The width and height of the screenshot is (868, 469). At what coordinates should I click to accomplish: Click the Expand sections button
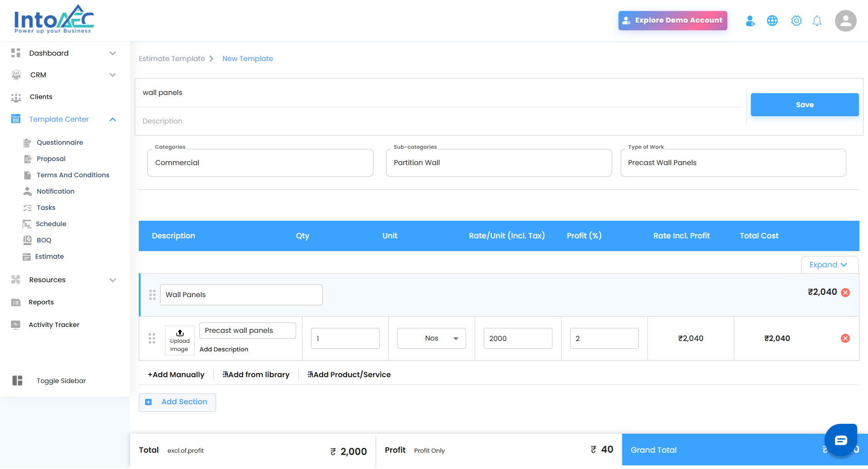pyautogui.click(x=830, y=265)
